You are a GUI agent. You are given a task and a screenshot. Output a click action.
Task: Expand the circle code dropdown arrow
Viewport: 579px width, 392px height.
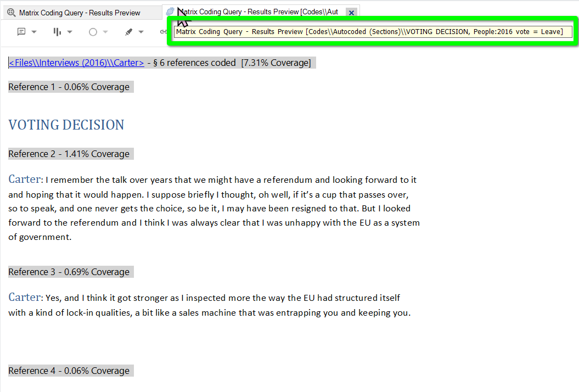coord(105,32)
